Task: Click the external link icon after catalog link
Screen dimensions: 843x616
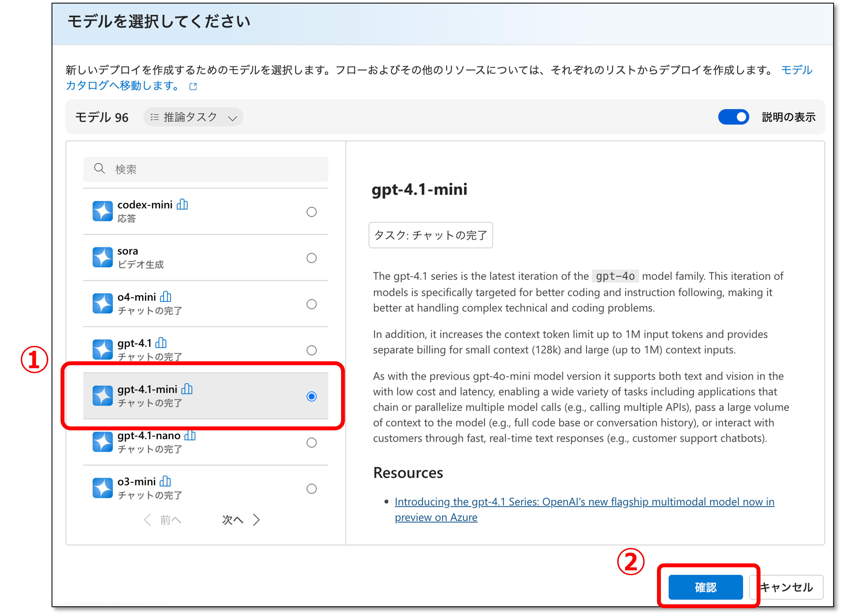Action: pyautogui.click(x=193, y=87)
